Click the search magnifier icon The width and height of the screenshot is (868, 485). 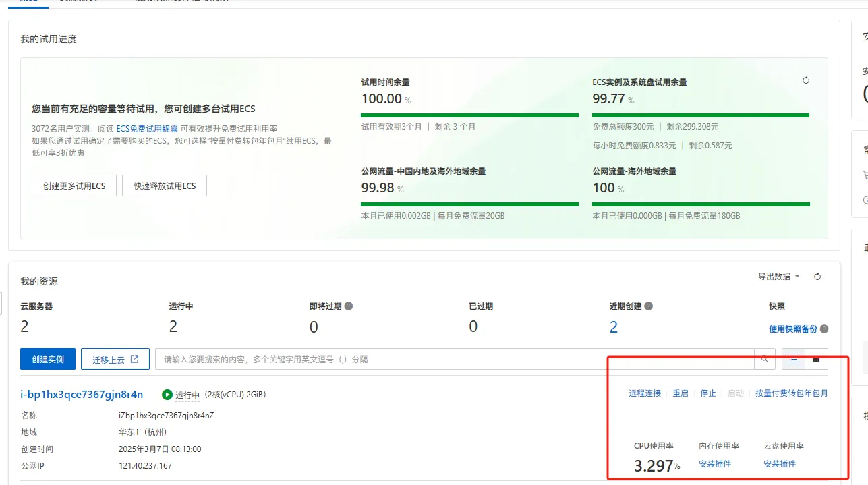(765, 360)
